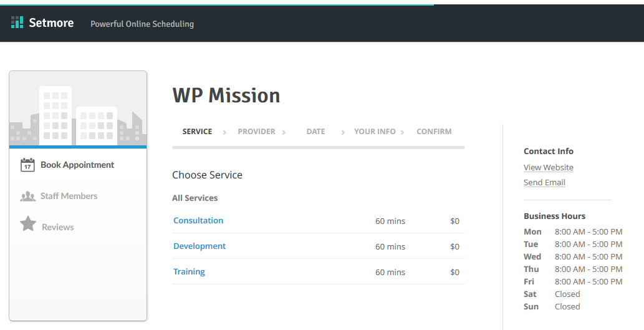The width and height of the screenshot is (644, 330).
Task: Click the chevron after YOUR INFO step
Action: [x=403, y=132]
